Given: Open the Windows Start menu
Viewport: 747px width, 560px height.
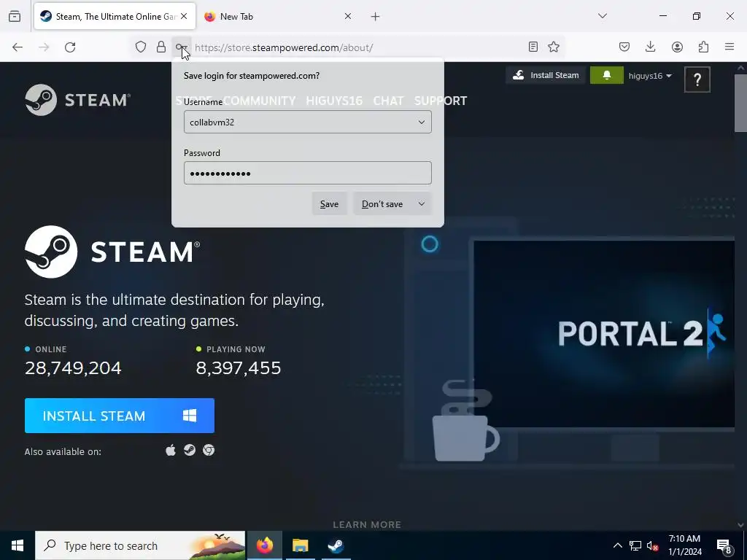Looking at the screenshot, I should pos(18,545).
